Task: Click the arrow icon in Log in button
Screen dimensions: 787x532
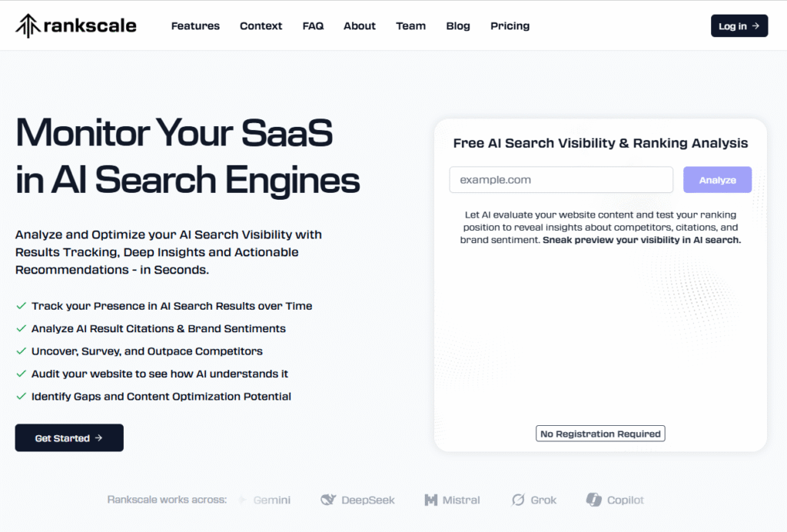Action: point(755,25)
